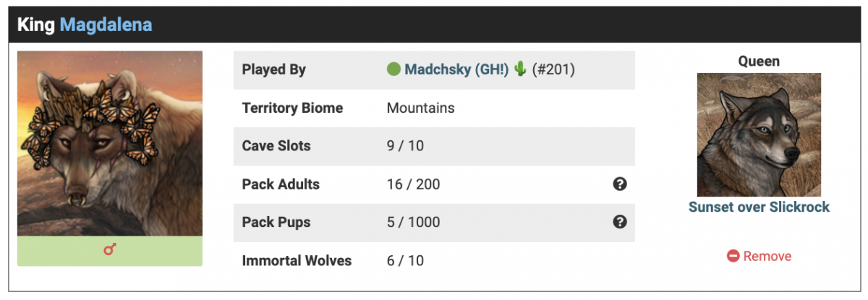View the Queen wolf portrait image
The height and width of the screenshot is (300, 868).
pos(759,134)
